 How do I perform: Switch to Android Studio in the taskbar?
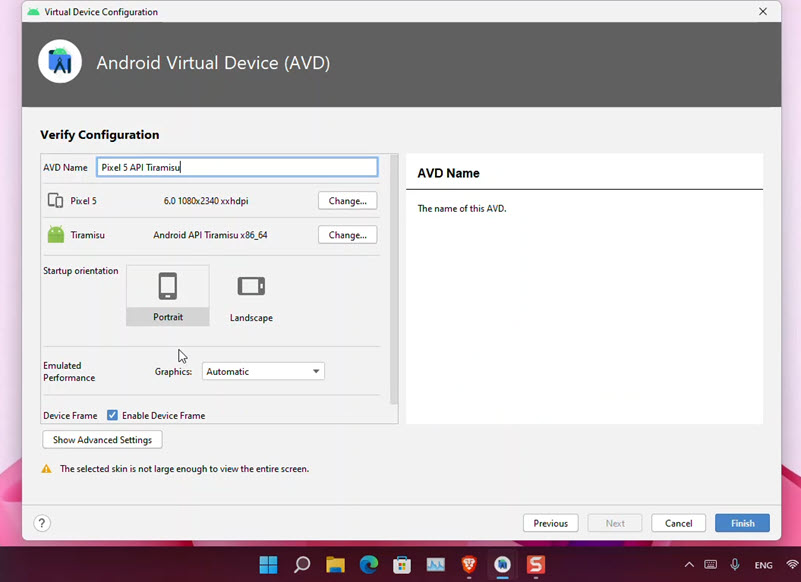click(503, 565)
